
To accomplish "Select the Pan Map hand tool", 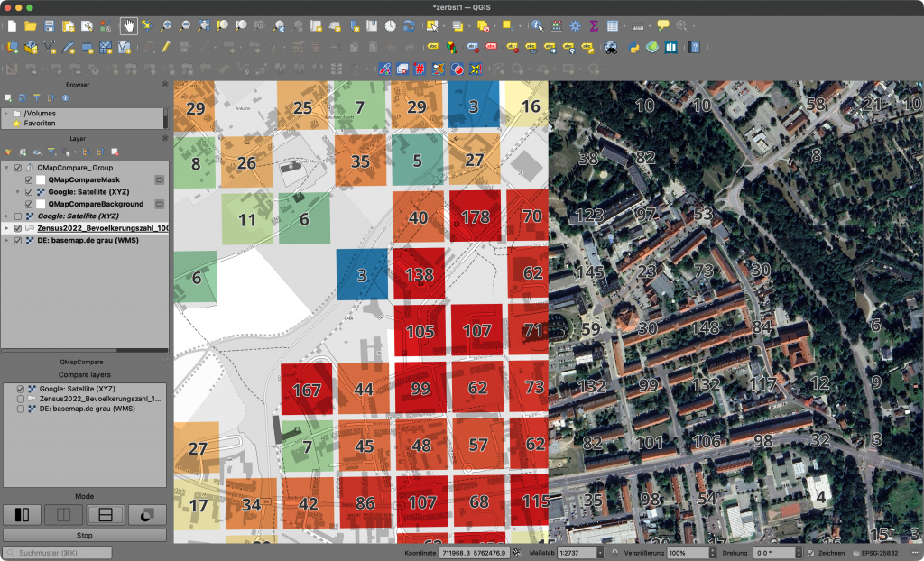I will 128,26.
